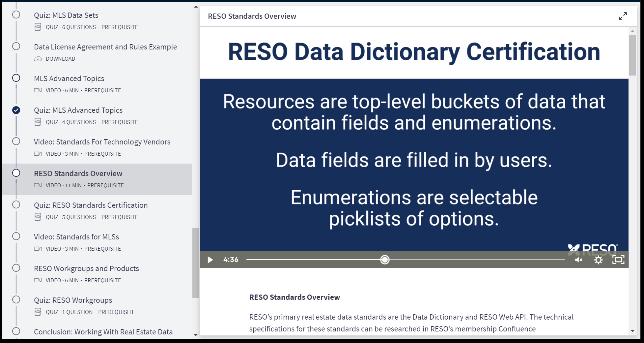Open Video: Standards For Technology Vendors
Image resolution: width=644 pixels, height=343 pixels.
(102, 142)
